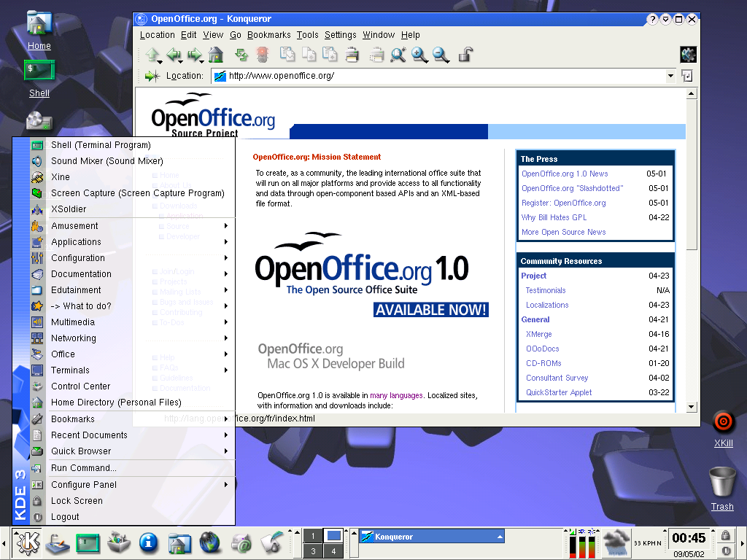The image size is (747, 560).
Task: Launch the mail @ icon on panel
Action: click(x=241, y=542)
